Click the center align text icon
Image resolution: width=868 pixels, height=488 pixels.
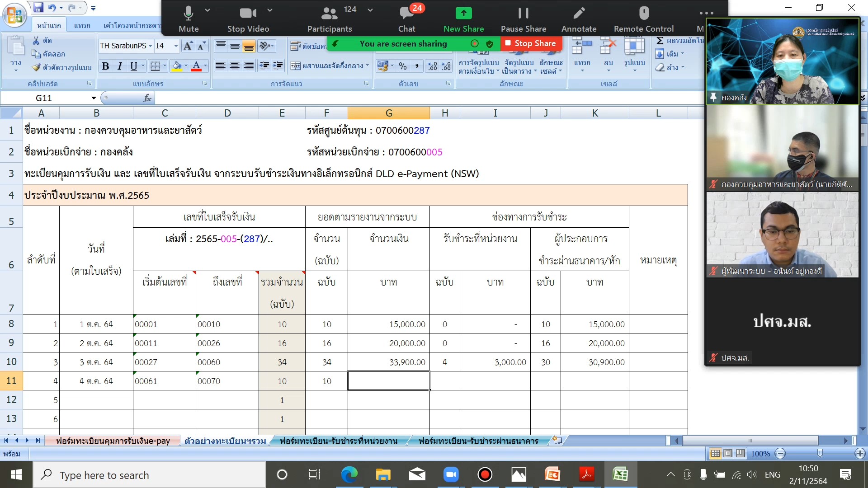click(x=234, y=66)
